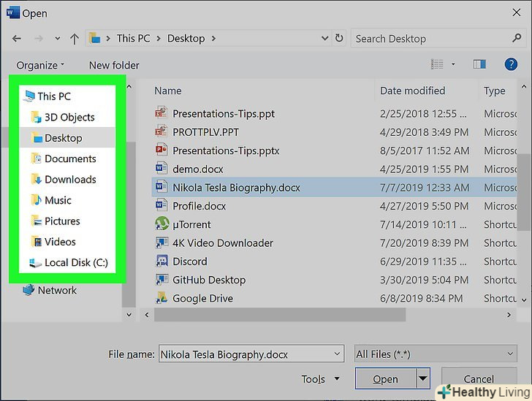
Task: Select the Google Drive shortcut icon
Action: tap(161, 297)
